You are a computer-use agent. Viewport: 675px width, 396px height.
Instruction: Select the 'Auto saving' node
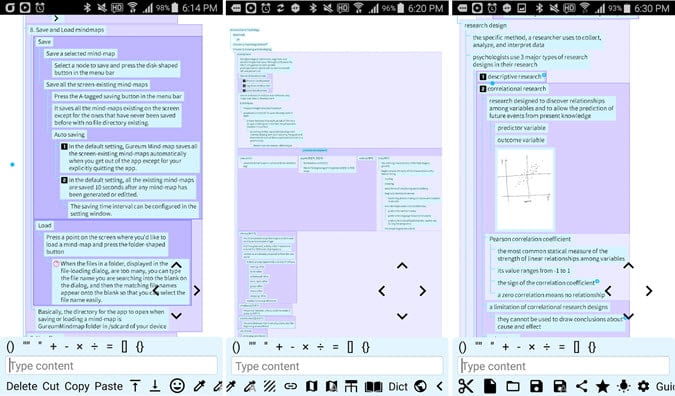(69, 135)
